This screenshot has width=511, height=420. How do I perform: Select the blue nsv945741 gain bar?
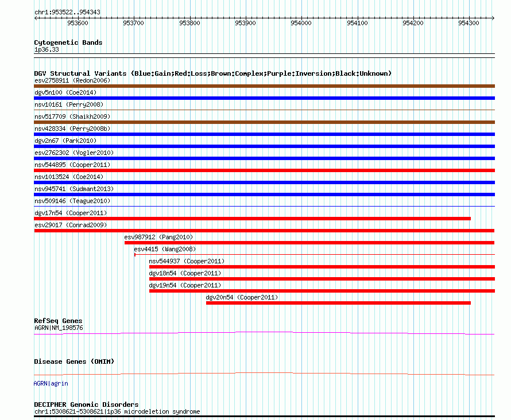(264, 195)
